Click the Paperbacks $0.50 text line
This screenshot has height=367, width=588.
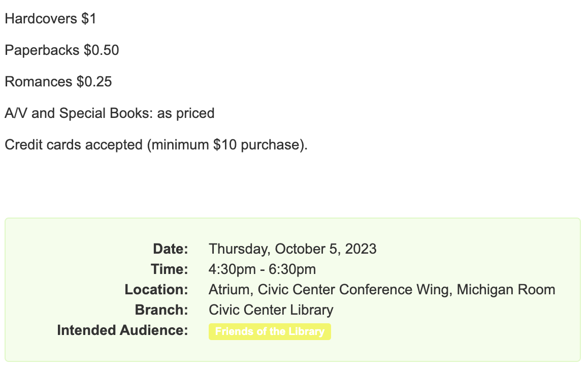(x=62, y=50)
